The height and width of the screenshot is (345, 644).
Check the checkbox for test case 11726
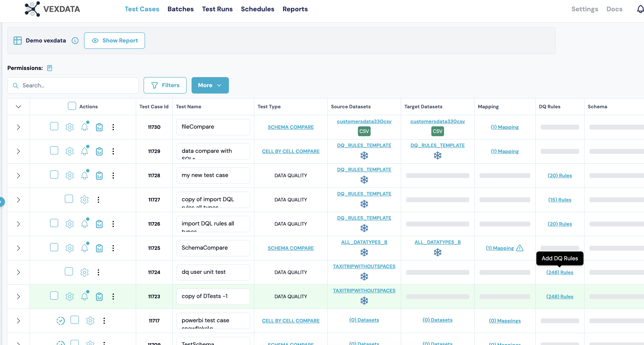[x=54, y=223]
